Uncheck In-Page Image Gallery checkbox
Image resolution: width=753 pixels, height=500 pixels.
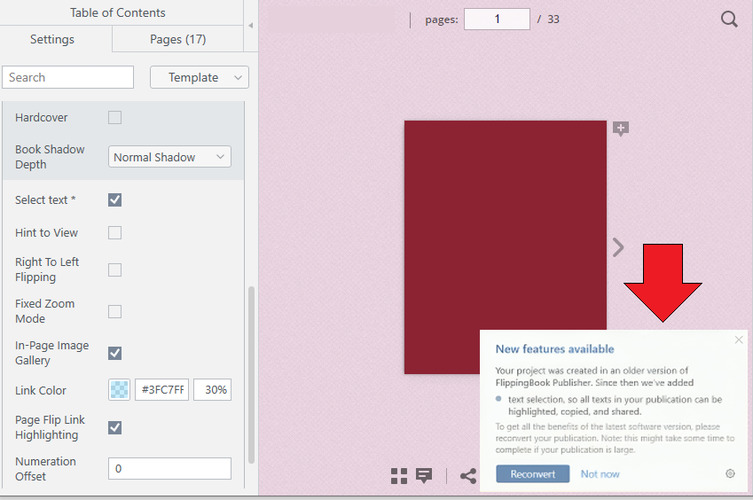click(115, 354)
